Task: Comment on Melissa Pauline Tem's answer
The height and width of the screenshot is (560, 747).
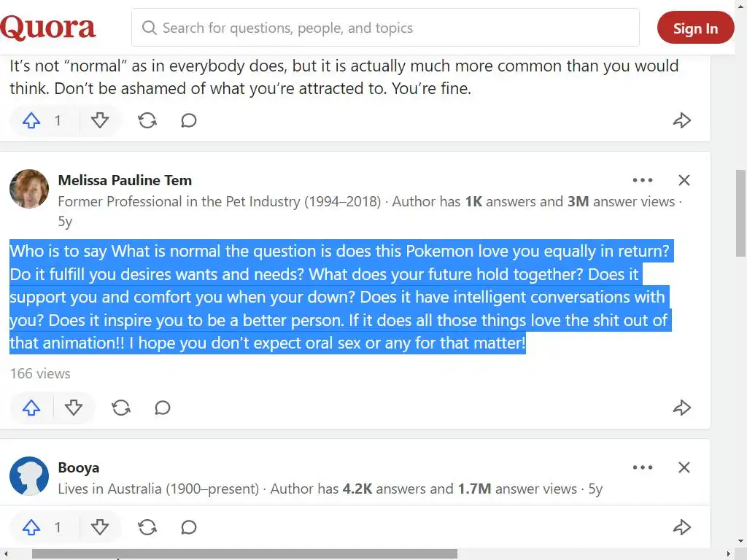Action: coord(163,408)
